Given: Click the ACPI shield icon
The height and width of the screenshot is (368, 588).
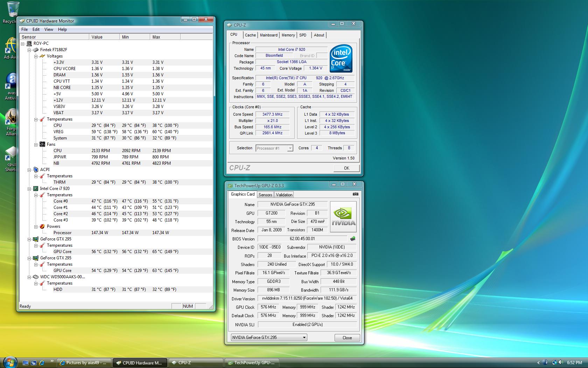Looking at the screenshot, I should coord(36,170).
